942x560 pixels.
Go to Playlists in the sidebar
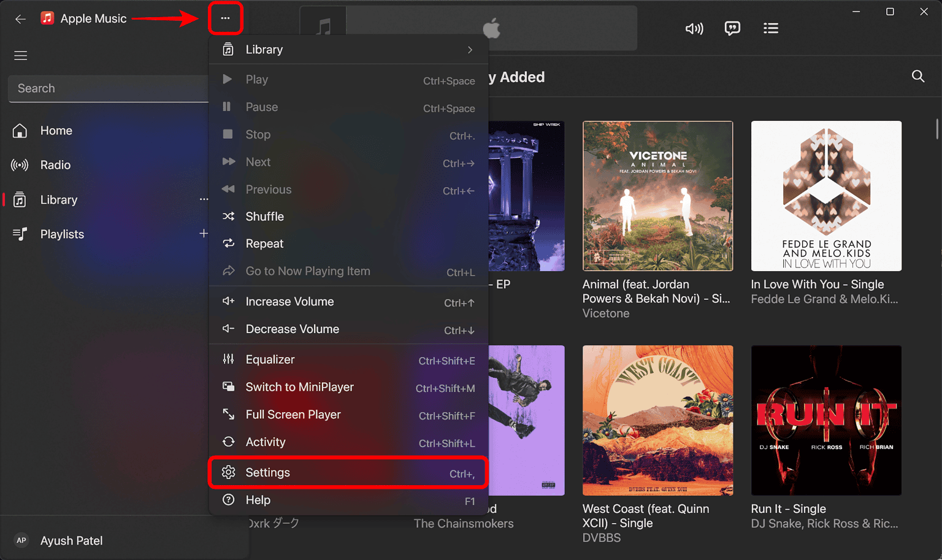click(x=63, y=234)
